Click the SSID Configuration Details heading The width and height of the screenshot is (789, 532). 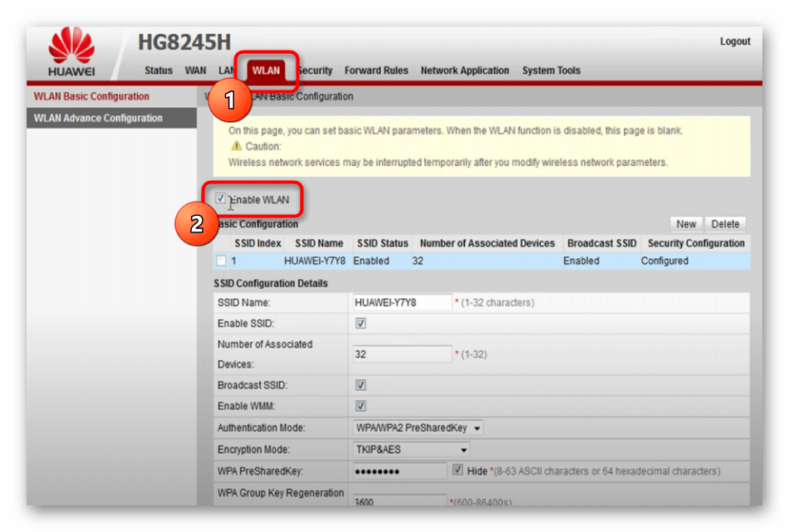[x=271, y=283]
